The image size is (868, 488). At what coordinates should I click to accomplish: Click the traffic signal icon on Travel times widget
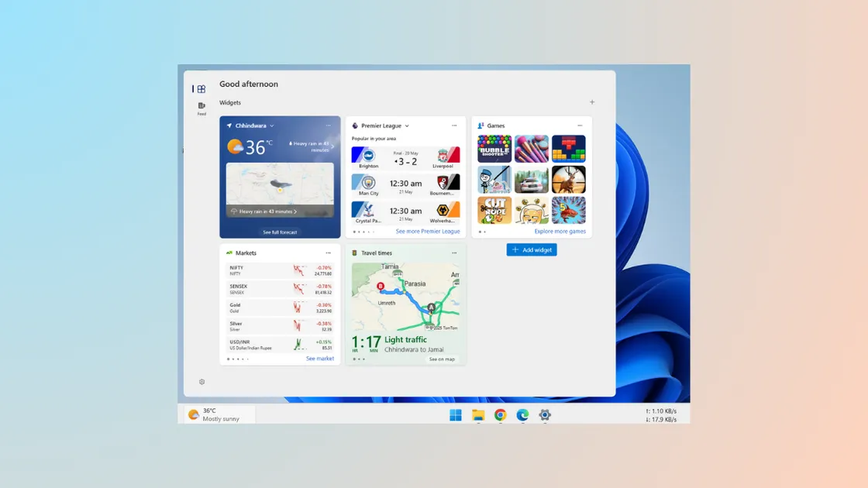click(354, 253)
